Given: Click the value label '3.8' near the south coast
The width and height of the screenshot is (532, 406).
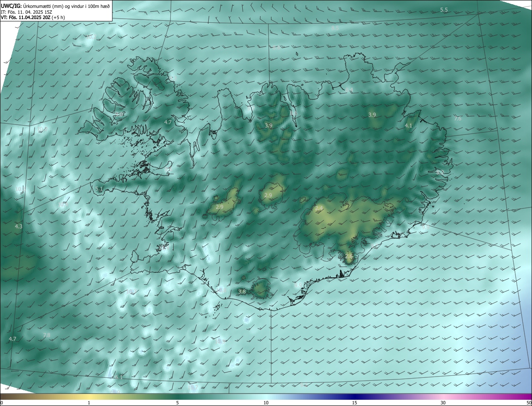Looking at the screenshot, I should click(x=242, y=292).
